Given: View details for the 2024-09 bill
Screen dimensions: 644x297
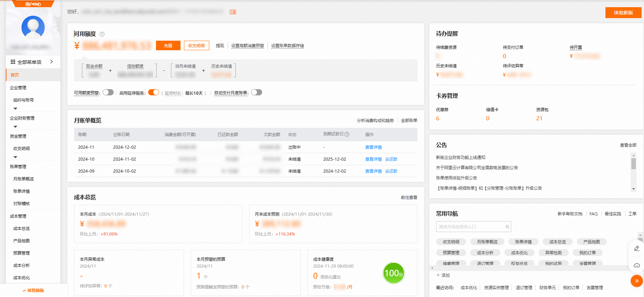Looking at the screenshot, I should click(373, 171).
